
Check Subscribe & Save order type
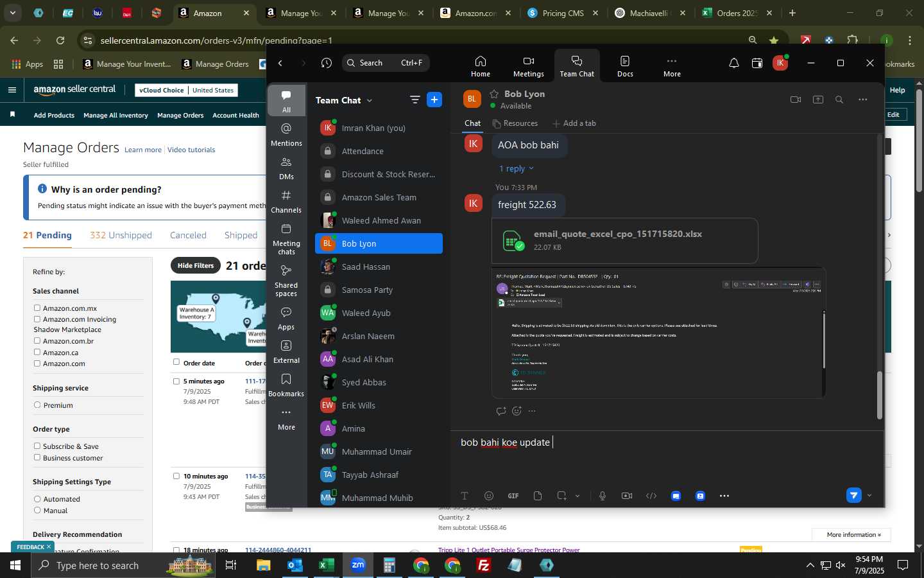click(x=37, y=446)
